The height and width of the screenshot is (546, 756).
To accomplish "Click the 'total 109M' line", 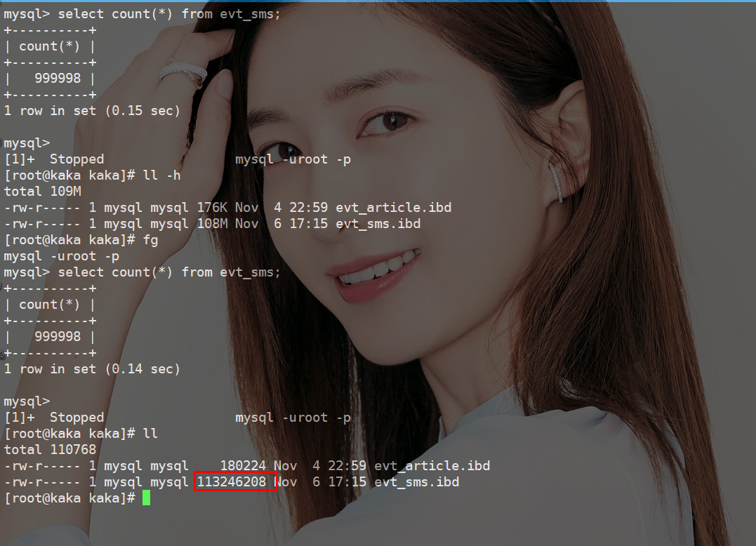I will 42,192.
